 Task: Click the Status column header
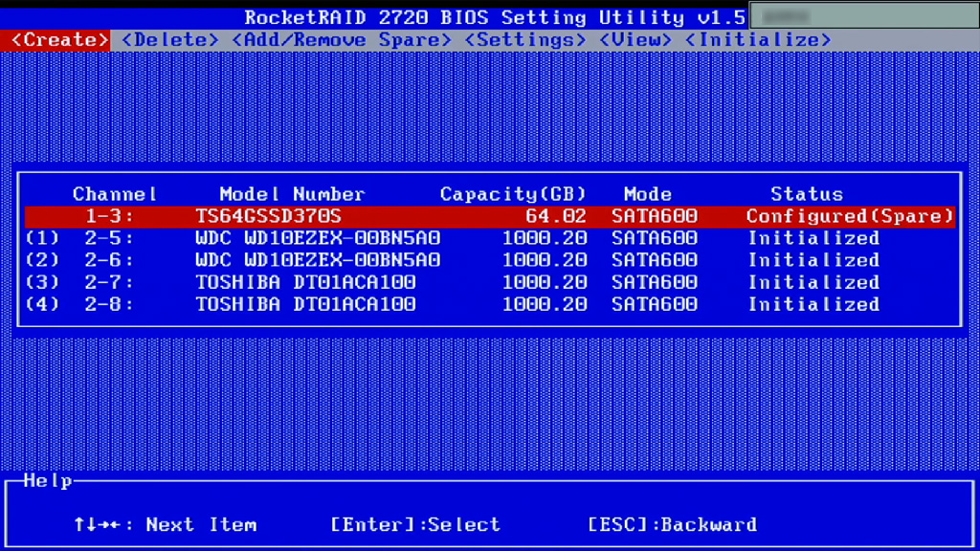807,194
